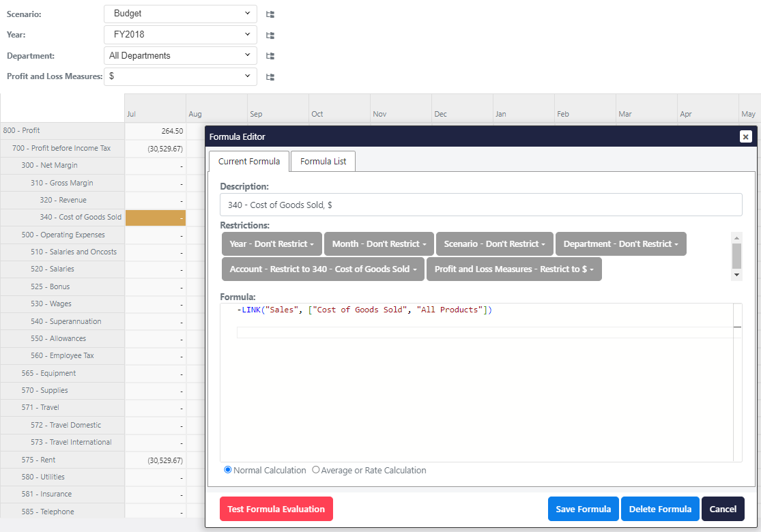Click hierarchy icon beside Year dropdown

[270, 35]
